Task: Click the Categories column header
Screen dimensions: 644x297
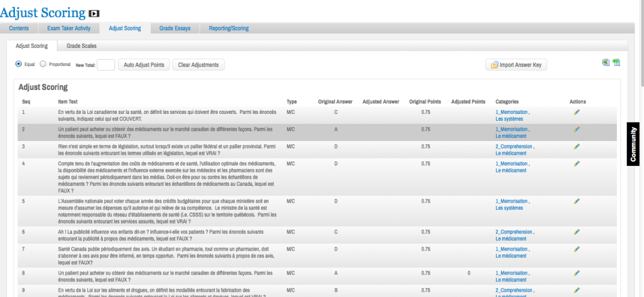Action: coord(507,102)
